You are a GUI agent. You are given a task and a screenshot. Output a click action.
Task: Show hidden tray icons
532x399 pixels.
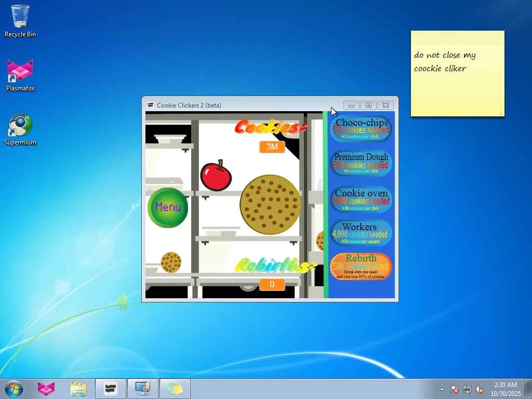click(x=442, y=389)
